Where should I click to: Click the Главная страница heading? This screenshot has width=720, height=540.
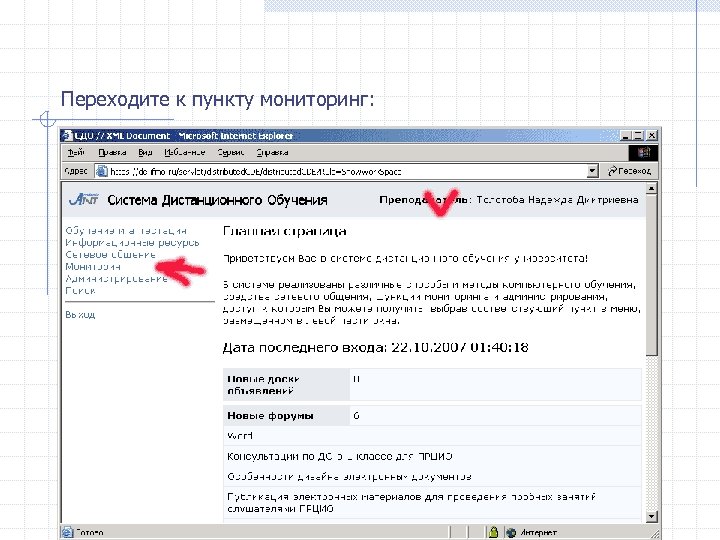tap(285, 231)
